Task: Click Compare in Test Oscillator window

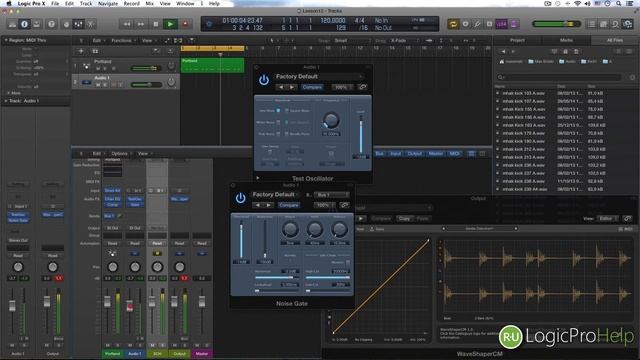Action: coord(312,87)
